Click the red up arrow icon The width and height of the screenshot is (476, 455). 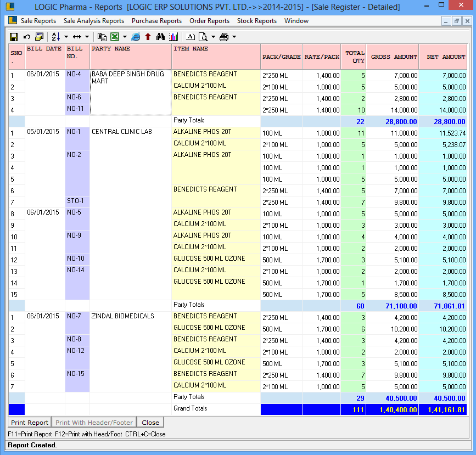coord(148,37)
